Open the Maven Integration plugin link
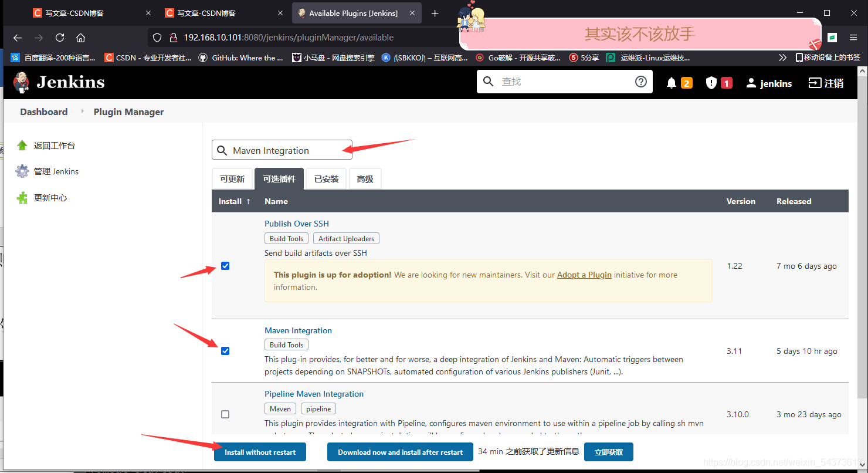 point(298,330)
